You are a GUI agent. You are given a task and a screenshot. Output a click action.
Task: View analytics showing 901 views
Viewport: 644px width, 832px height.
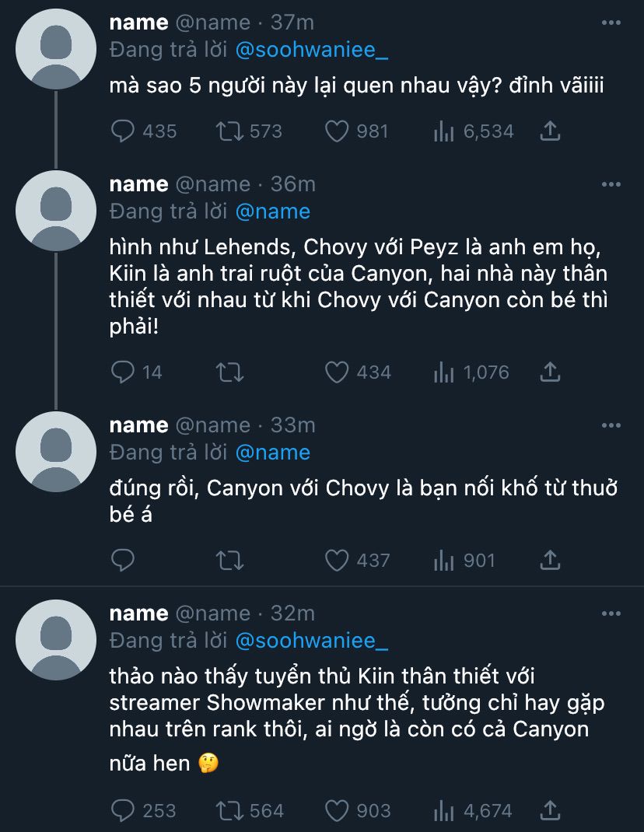coord(443,560)
